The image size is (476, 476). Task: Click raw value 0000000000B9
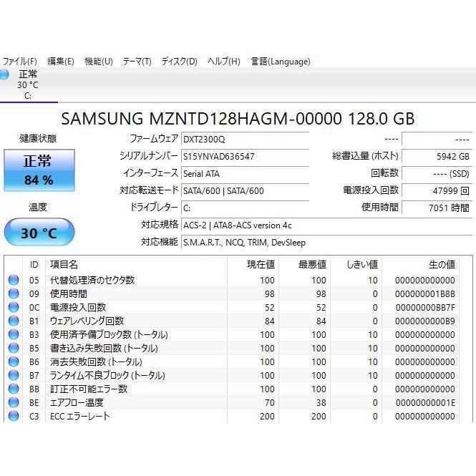click(x=425, y=321)
